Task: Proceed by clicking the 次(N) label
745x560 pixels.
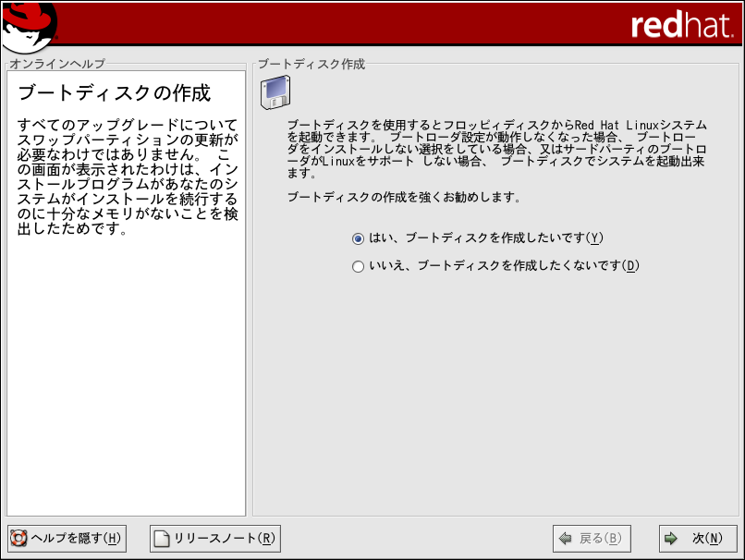Action: (707, 539)
